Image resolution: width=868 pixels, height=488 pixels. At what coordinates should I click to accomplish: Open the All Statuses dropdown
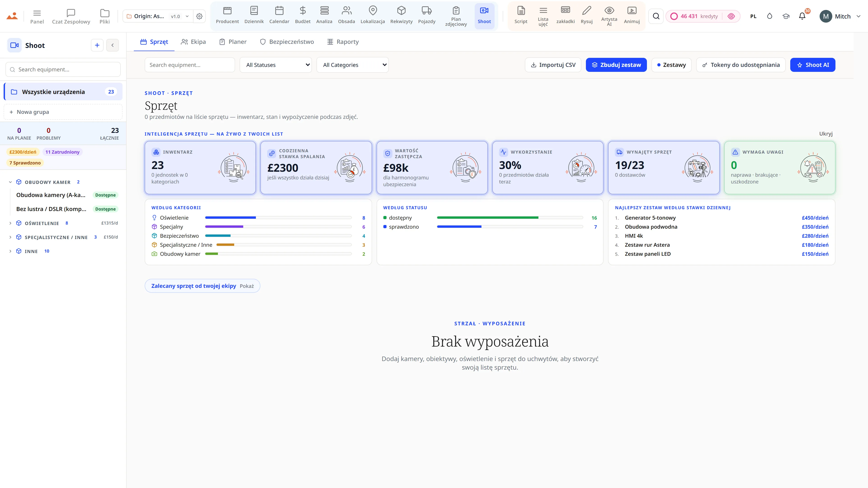pyautogui.click(x=276, y=65)
